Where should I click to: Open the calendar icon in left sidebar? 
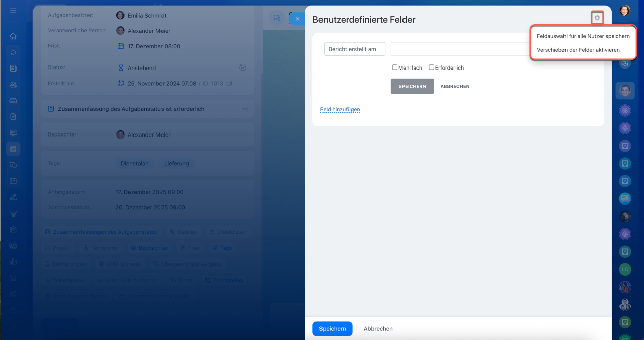[13, 181]
